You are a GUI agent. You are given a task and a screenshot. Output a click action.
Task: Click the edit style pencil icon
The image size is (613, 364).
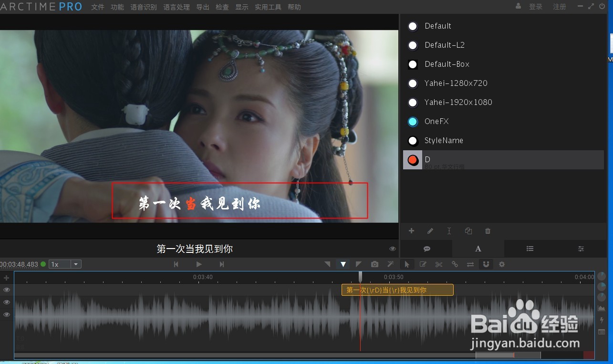pyautogui.click(x=430, y=230)
